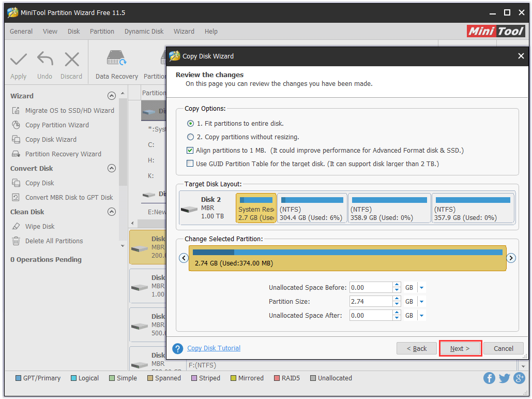532x399 pixels.
Task: Uncheck Align partitions to 1 MB
Action: (190, 150)
